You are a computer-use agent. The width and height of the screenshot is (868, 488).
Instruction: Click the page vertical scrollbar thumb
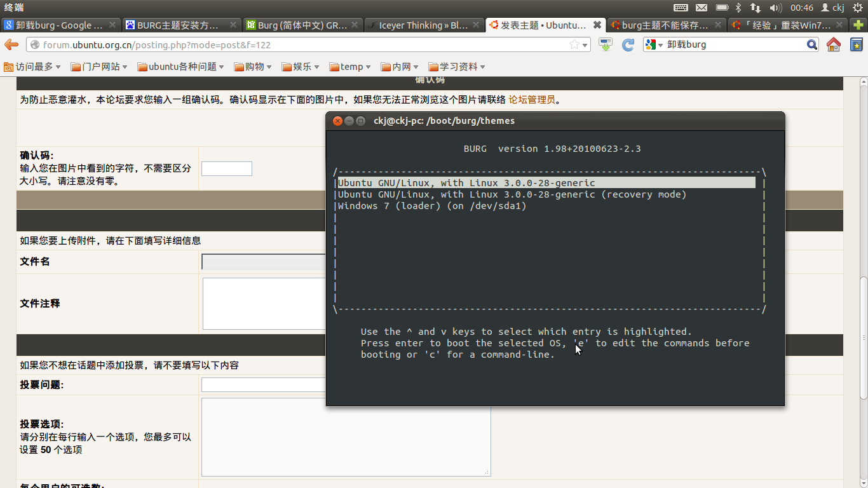864,338
